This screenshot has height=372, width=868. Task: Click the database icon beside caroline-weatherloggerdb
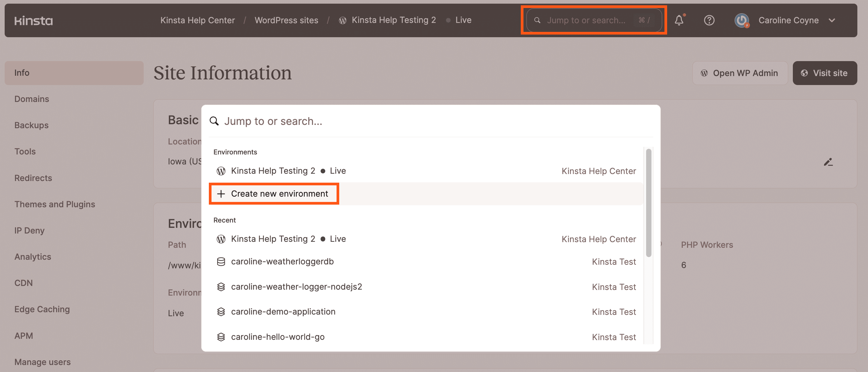coord(221,262)
